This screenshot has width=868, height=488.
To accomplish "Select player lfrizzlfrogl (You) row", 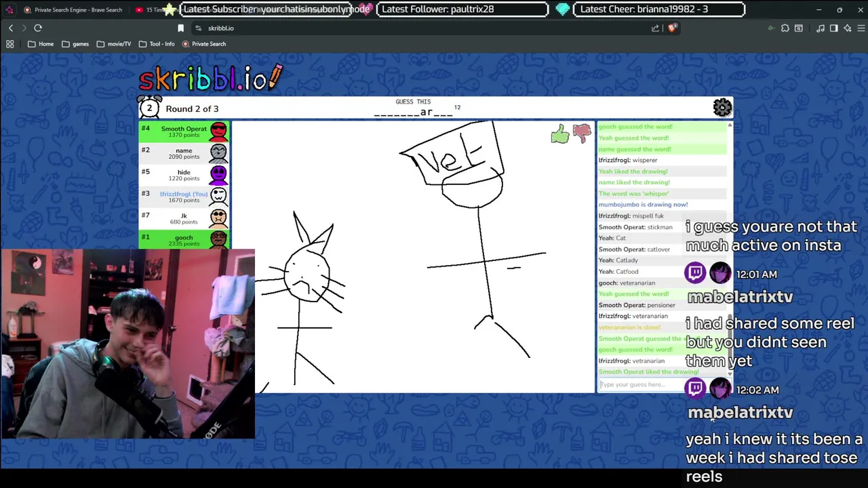I will coord(184,197).
